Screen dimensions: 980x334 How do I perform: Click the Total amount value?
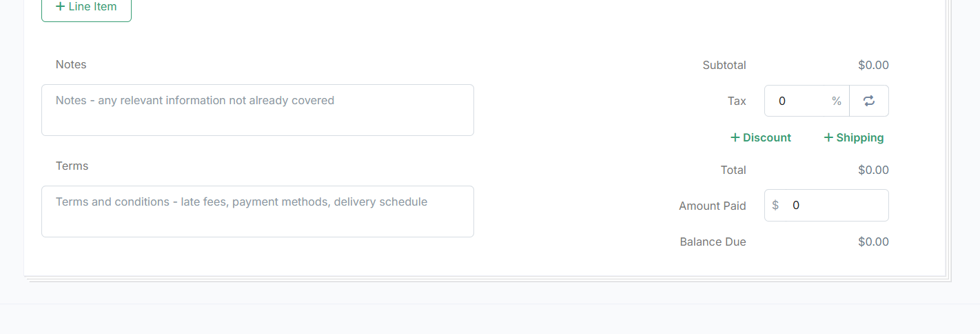[873, 170]
